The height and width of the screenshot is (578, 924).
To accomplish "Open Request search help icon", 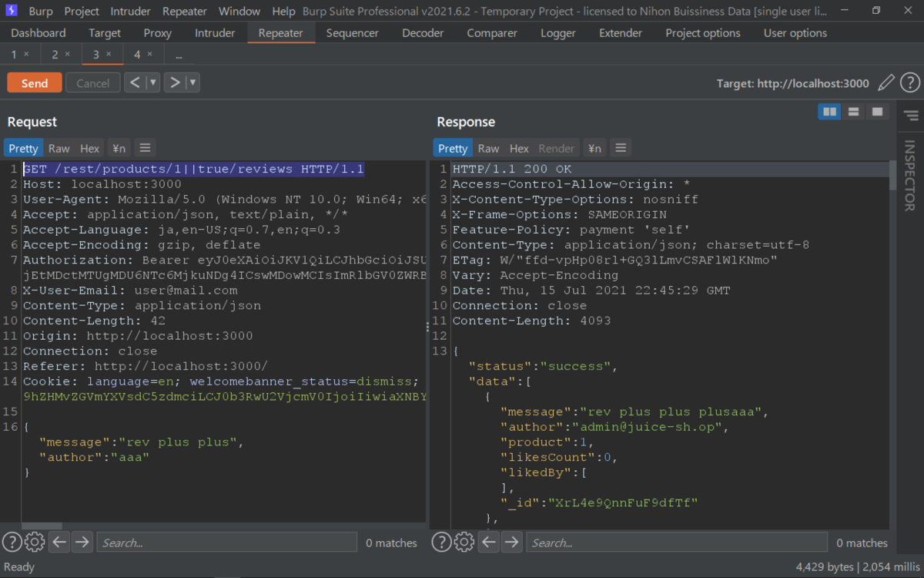I will 12,543.
